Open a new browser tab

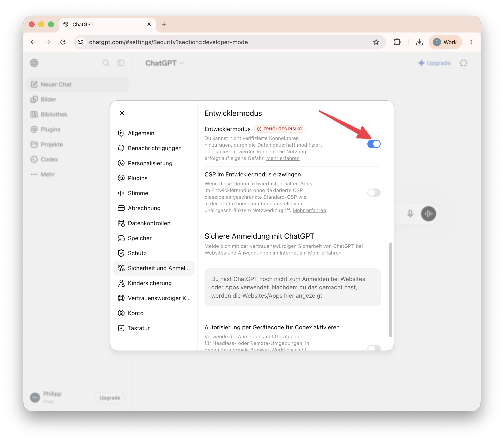(x=164, y=24)
